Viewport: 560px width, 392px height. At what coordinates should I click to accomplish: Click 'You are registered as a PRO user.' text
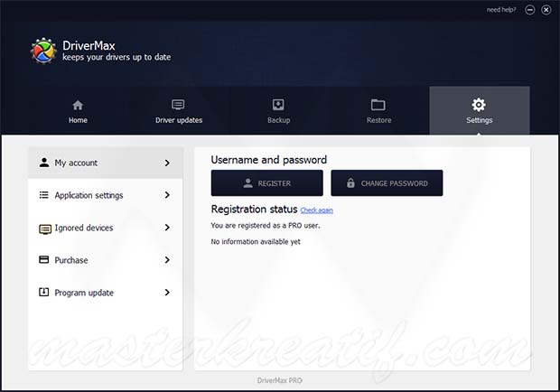(266, 226)
